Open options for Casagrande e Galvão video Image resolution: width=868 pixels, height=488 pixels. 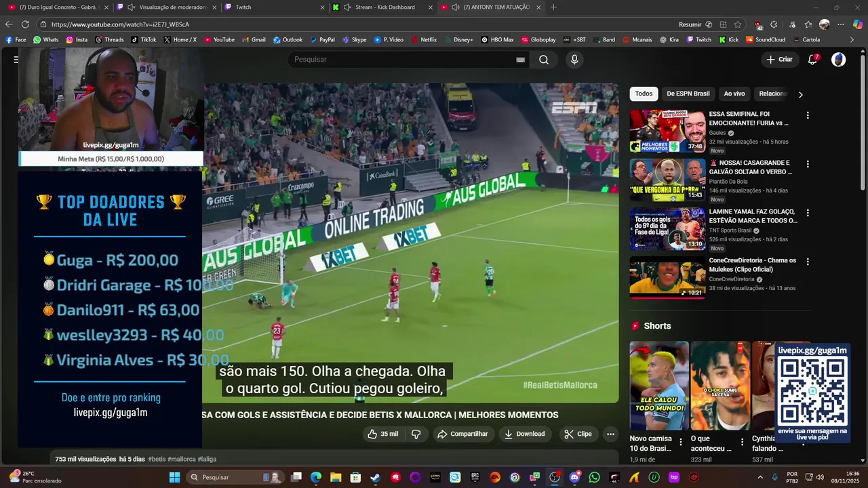pyautogui.click(x=807, y=164)
